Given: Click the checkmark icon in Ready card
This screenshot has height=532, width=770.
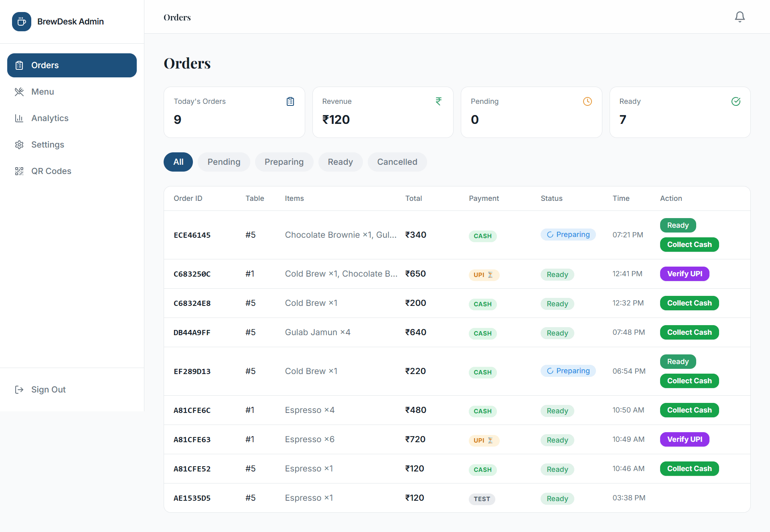Looking at the screenshot, I should coord(736,101).
